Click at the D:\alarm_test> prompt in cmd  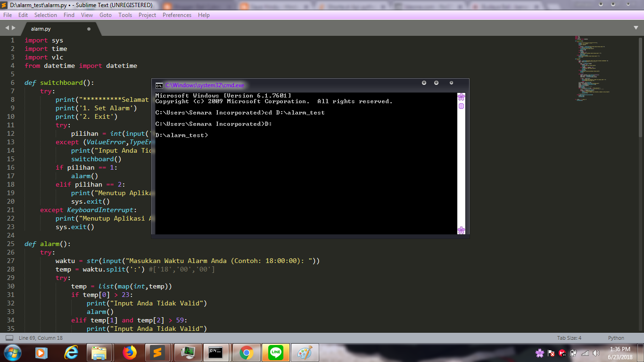tap(182, 135)
